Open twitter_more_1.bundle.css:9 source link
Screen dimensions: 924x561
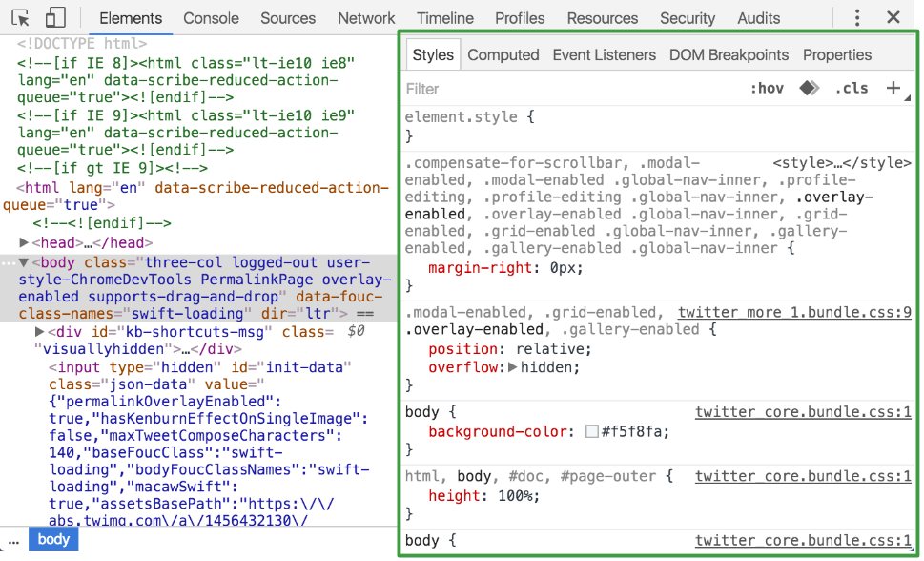click(794, 312)
